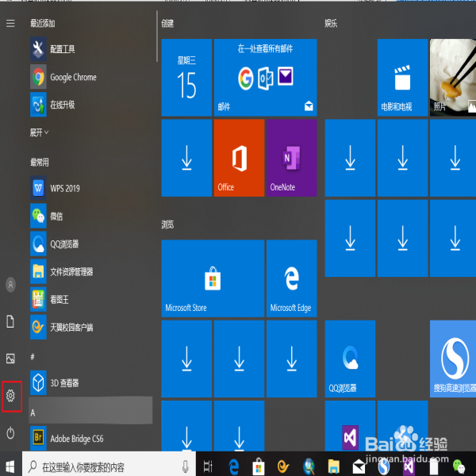Open the Documents icon in left rail
The height and width of the screenshot is (476, 476).
pyautogui.click(x=10, y=321)
